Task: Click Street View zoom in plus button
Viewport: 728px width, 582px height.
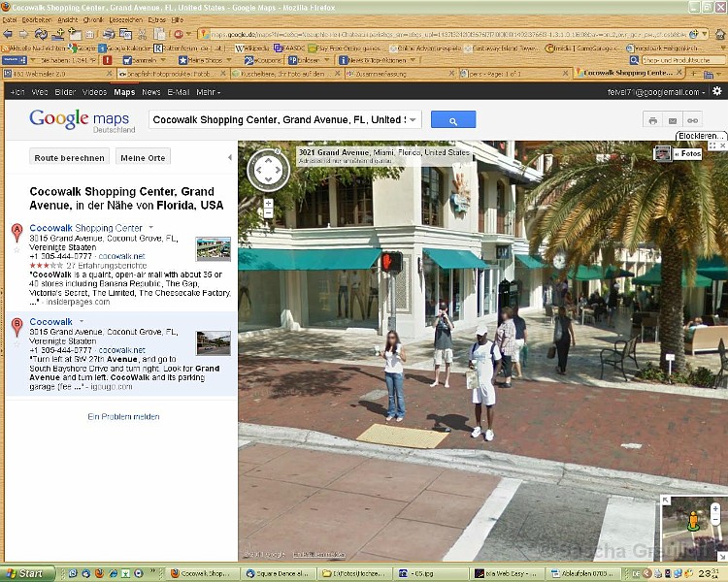Action: tap(269, 202)
